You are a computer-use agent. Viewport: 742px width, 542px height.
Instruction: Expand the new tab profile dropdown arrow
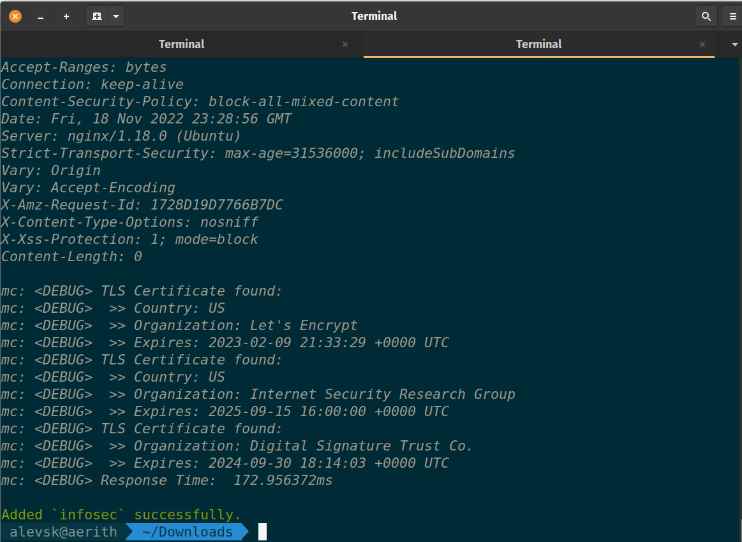(x=117, y=16)
